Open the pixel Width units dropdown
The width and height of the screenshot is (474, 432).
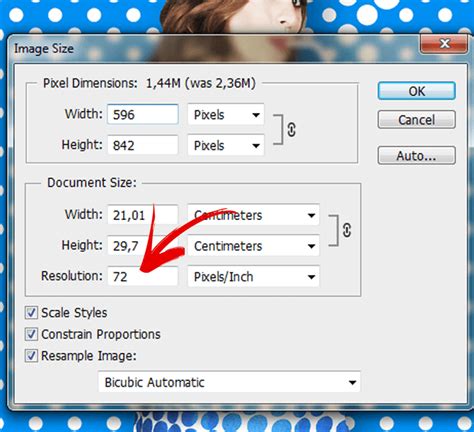(226, 115)
